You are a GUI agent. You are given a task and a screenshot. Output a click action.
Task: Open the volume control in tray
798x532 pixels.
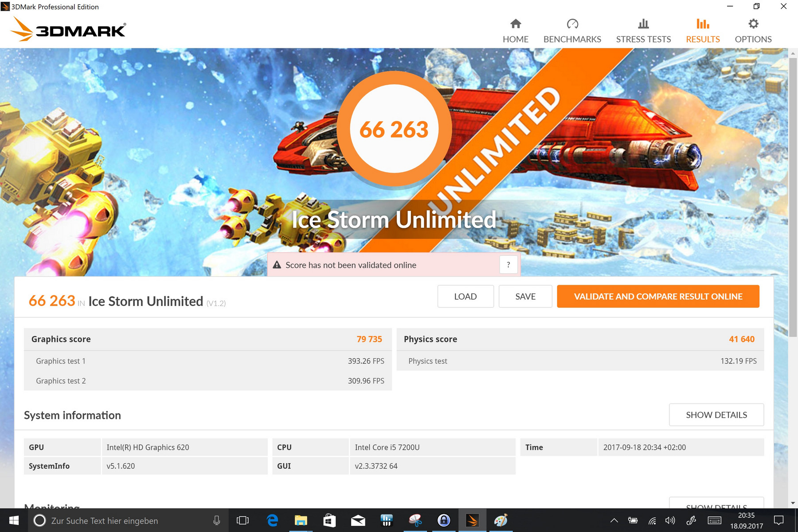670,520
